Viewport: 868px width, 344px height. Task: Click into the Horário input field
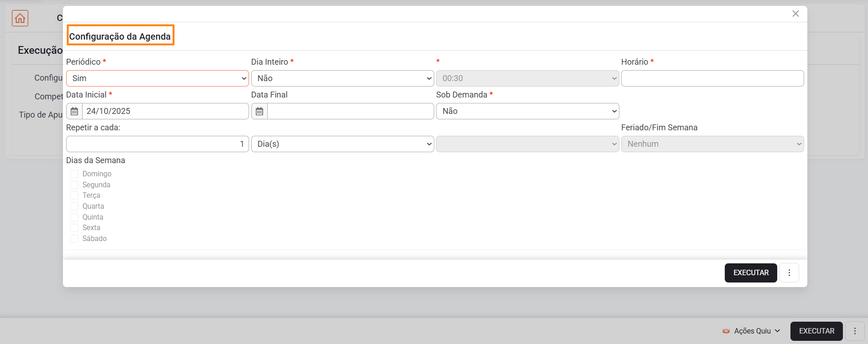pos(712,78)
